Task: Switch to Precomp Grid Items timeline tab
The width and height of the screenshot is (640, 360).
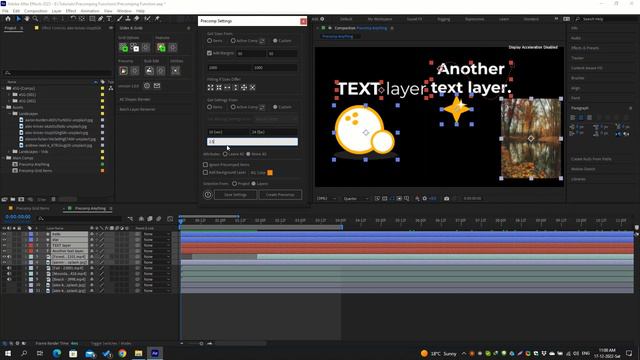Action: [32, 209]
